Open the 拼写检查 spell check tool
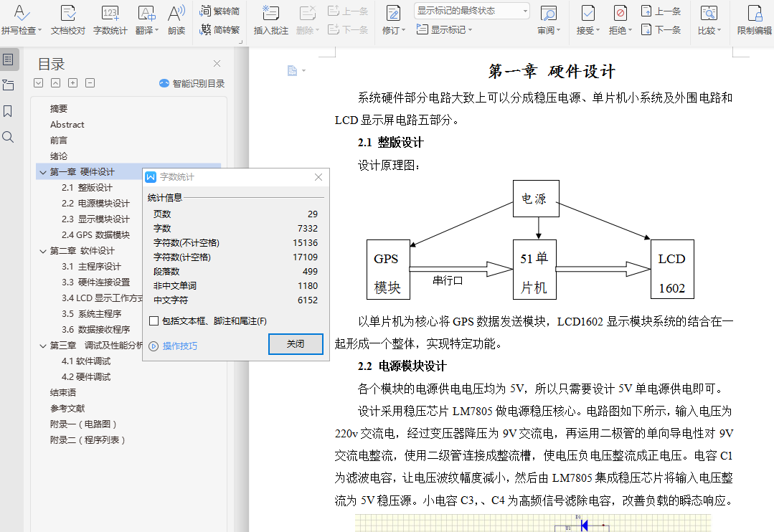This screenshot has height=532, width=774. [22, 20]
